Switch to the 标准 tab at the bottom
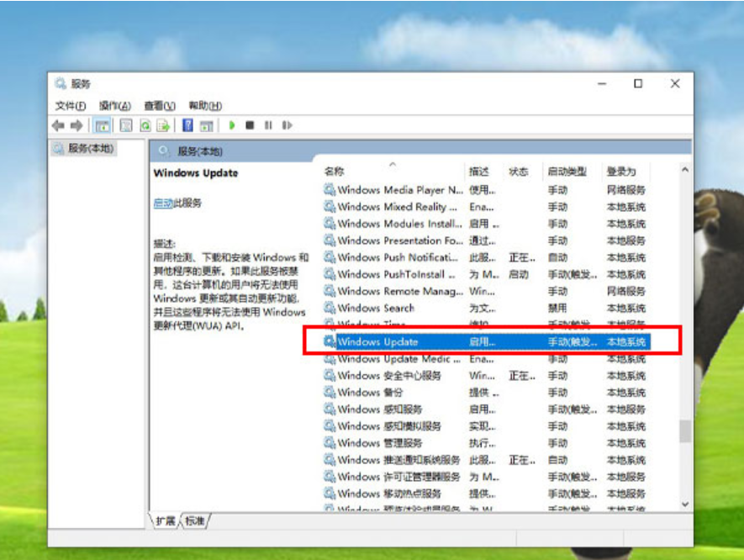The height and width of the screenshot is (560, 744). [x=195, y=521]
